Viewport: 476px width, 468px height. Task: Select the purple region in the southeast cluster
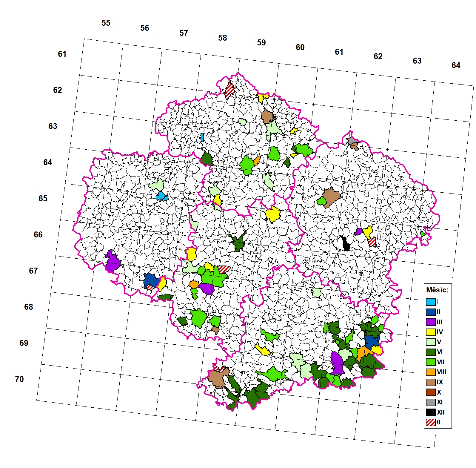[337, 363]
